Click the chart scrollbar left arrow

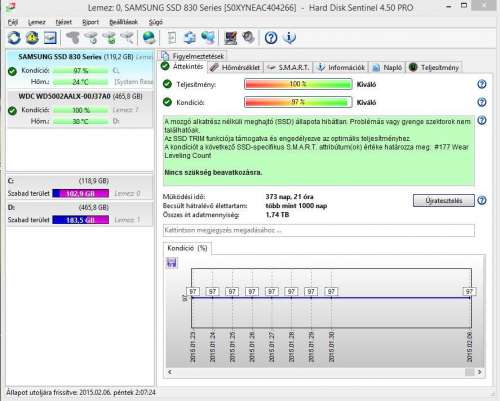click(170, 372)
